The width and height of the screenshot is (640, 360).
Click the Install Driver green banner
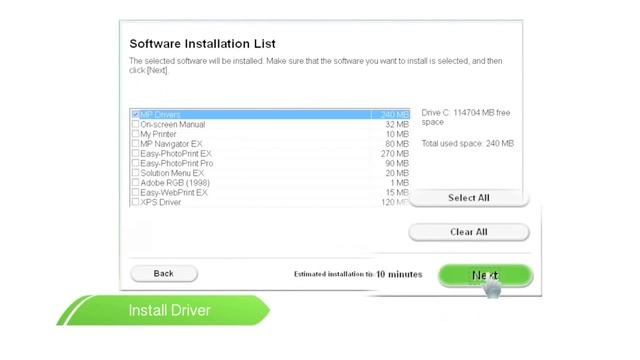(x=163, y=310)
